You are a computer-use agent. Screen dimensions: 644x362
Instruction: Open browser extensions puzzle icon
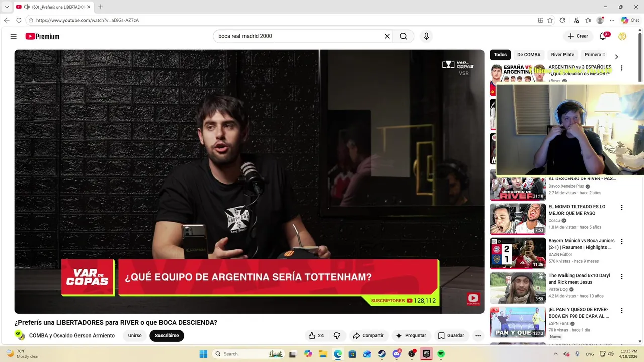(x=562, y=20)
